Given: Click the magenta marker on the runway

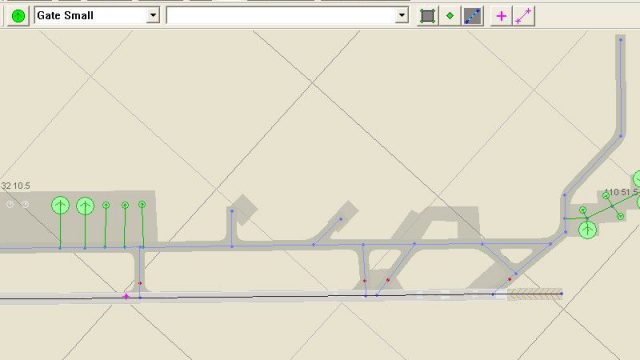Looking at the screenshot, I should (x=126, y=296).
